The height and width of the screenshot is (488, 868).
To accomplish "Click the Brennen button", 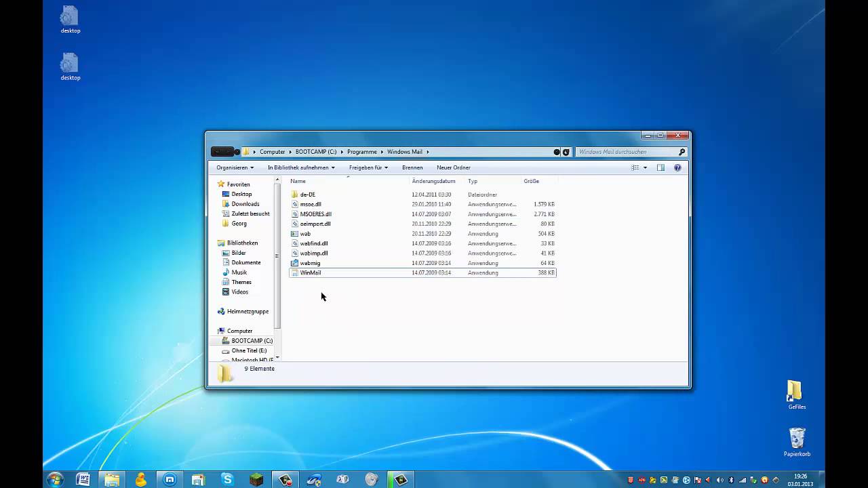I will point(412,167).
